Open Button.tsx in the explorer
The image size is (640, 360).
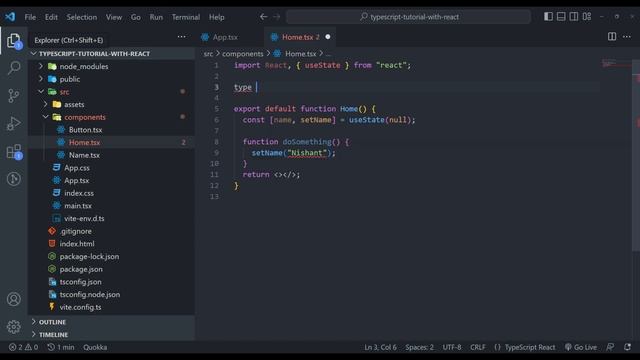85,130
